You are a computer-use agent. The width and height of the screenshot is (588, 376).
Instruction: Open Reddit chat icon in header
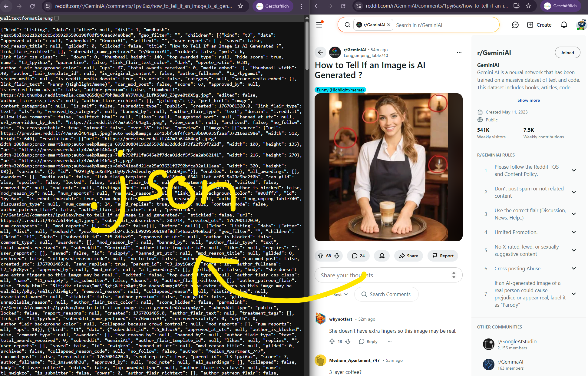click(515, 25)
